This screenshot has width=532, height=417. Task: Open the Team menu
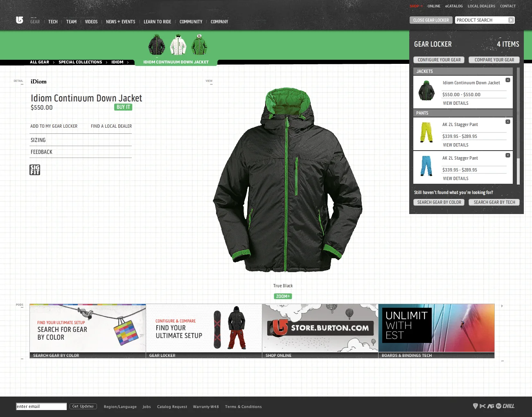[71, 22]
